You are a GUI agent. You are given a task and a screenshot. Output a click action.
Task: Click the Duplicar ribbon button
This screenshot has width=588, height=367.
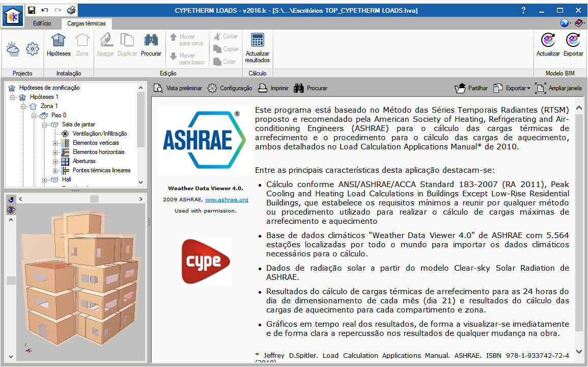127,45
